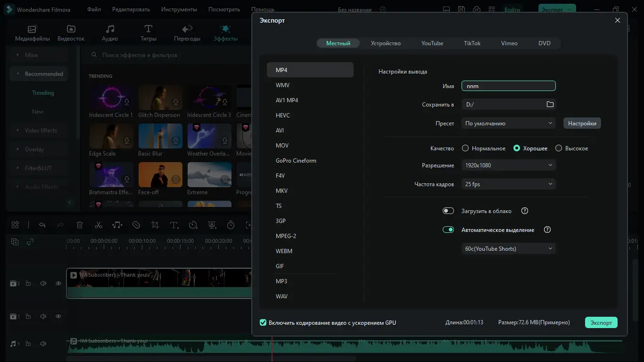Open the Титры text panel icon
The image size is (644, 362).
[x=148, y=33]
